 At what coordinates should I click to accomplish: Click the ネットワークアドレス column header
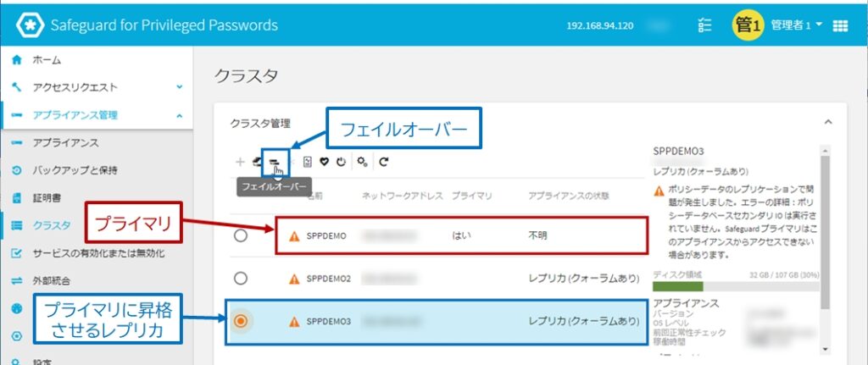(x=403, y=196)
